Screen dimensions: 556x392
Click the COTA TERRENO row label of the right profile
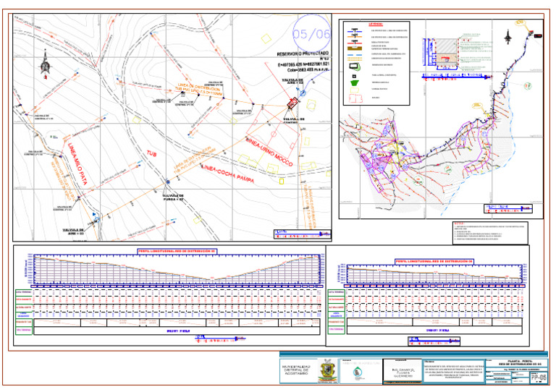click(x=336, y=292)
